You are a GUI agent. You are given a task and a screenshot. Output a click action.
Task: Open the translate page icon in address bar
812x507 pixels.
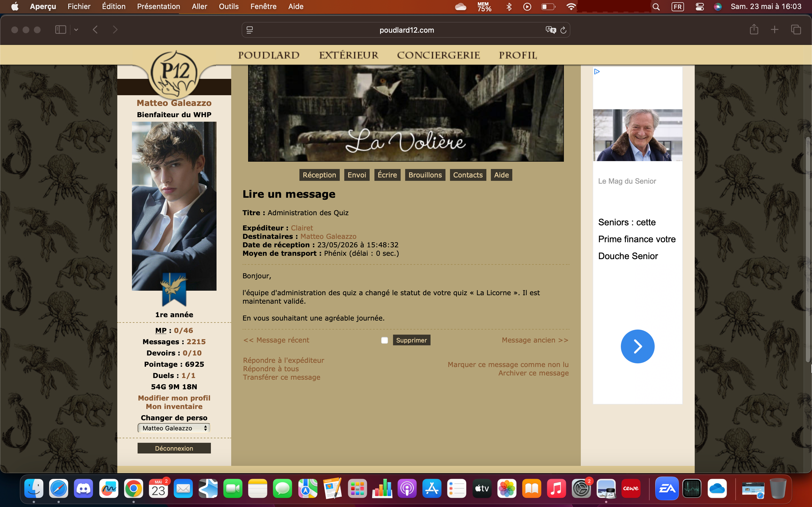[x=551, y=30]
